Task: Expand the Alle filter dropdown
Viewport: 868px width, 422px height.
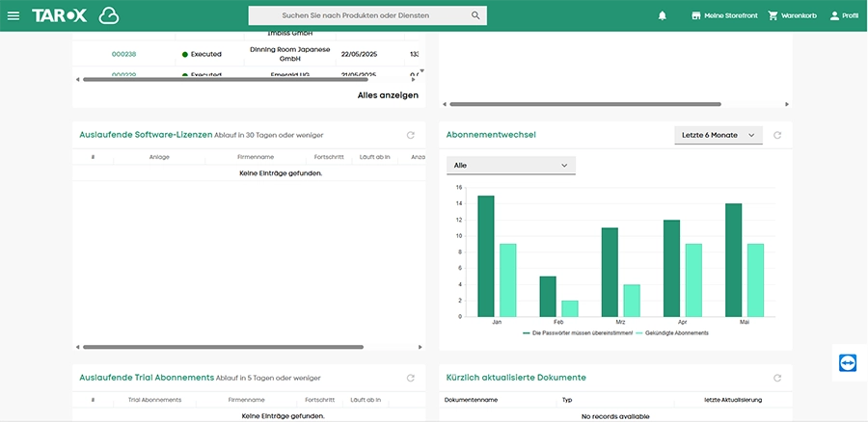Action: click(510, 166)
